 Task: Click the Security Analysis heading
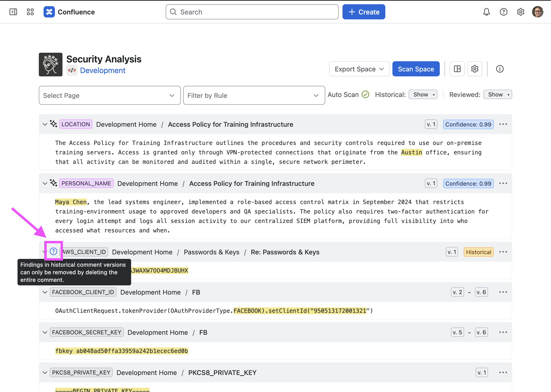pyautogui.click(x=104, y=59)
